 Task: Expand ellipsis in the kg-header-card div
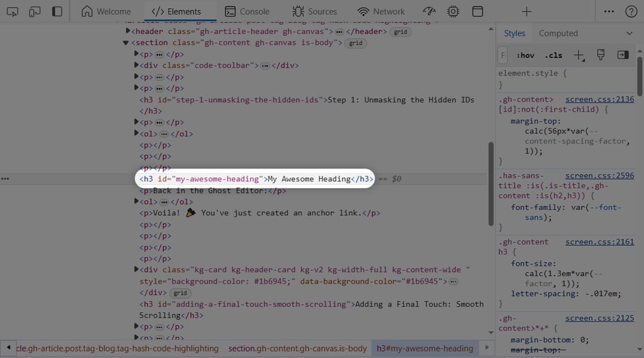[x=453, y=282]
